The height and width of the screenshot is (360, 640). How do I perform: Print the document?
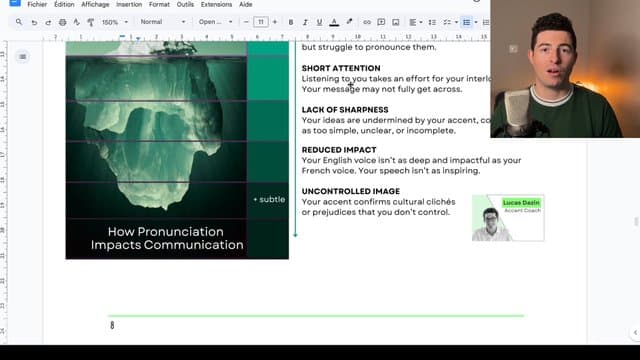point(62,22)
